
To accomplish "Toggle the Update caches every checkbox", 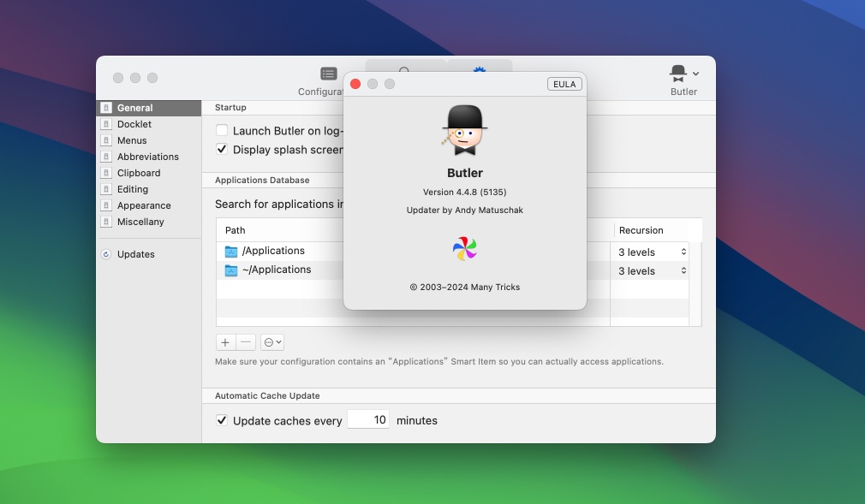I will tap(222, 420).
